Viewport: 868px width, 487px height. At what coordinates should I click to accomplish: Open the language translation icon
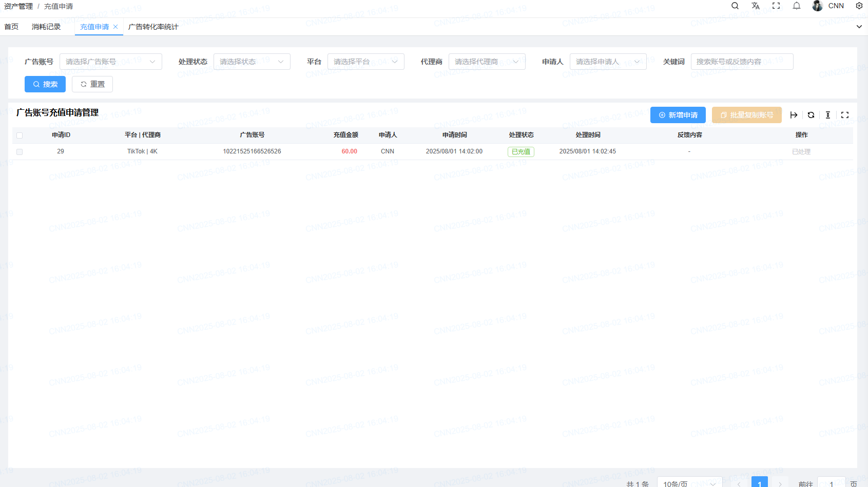756,6
